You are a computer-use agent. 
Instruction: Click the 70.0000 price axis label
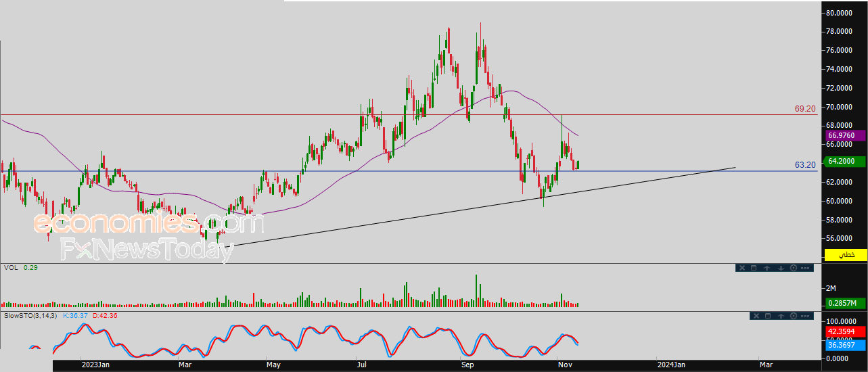pos(838,108)
